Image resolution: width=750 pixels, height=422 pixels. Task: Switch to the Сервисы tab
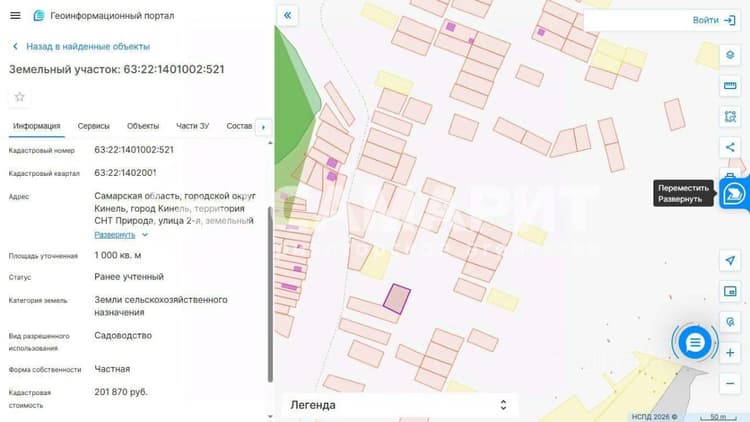[93, 126]
